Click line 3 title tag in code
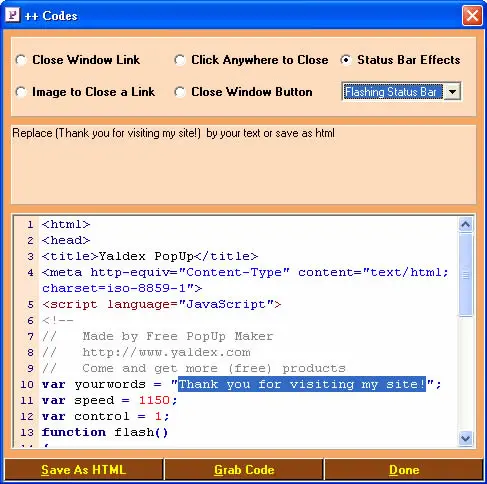Screen dimensions: 487x484 [150, 256]
